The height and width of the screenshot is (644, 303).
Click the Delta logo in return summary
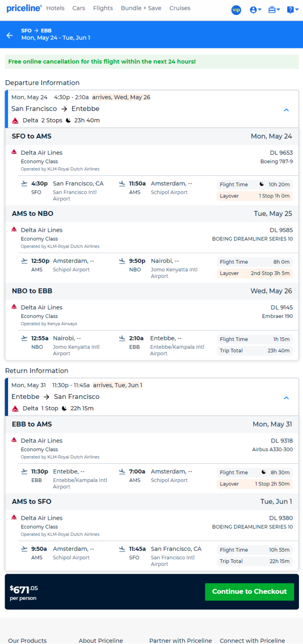pos(15,409)
